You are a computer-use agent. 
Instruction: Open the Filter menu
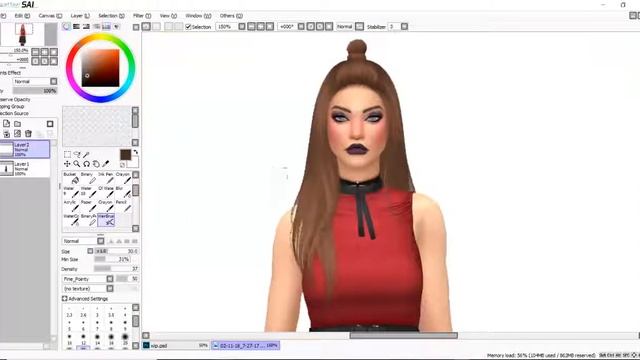[x=142, y=16]
